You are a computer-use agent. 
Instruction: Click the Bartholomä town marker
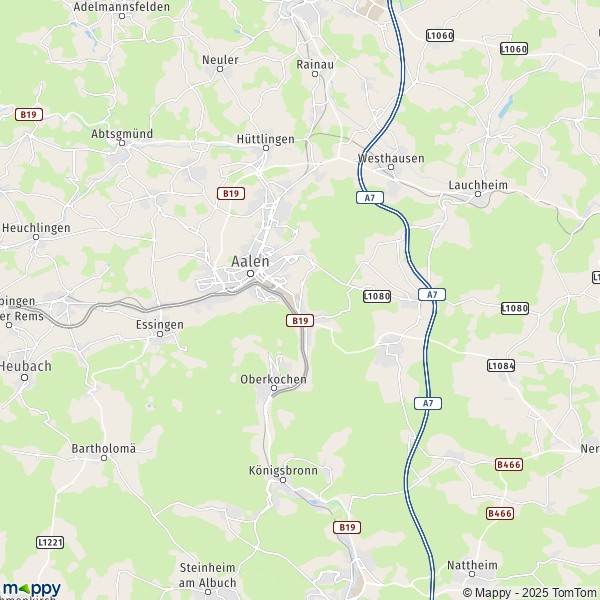[104, 458]
